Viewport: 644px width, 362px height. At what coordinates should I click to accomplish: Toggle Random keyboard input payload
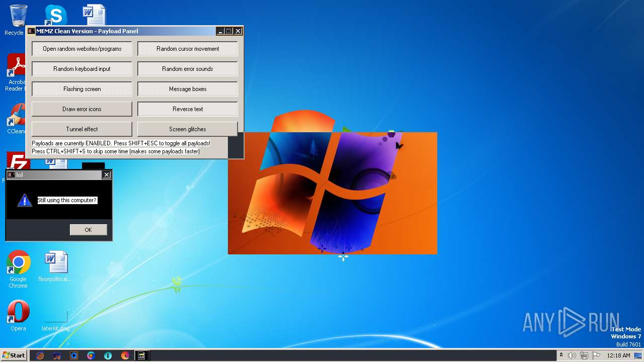(x=82, y=69)
